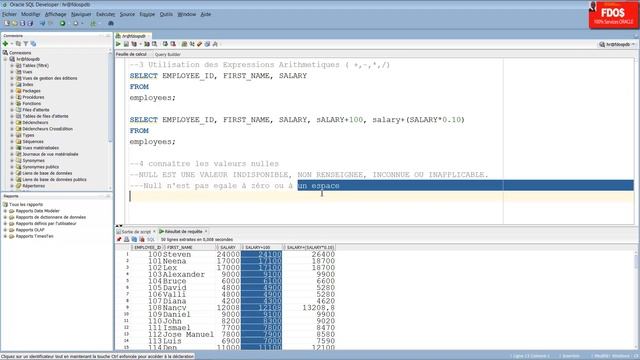640x360 pixels.
Task: Click the Connexions tree vertical scrollbar
Action: click(110, 118)
